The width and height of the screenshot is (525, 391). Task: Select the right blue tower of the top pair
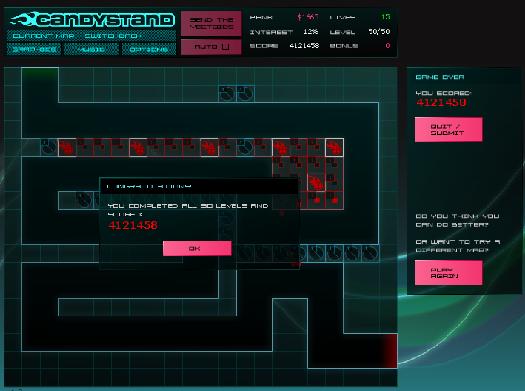245,93
